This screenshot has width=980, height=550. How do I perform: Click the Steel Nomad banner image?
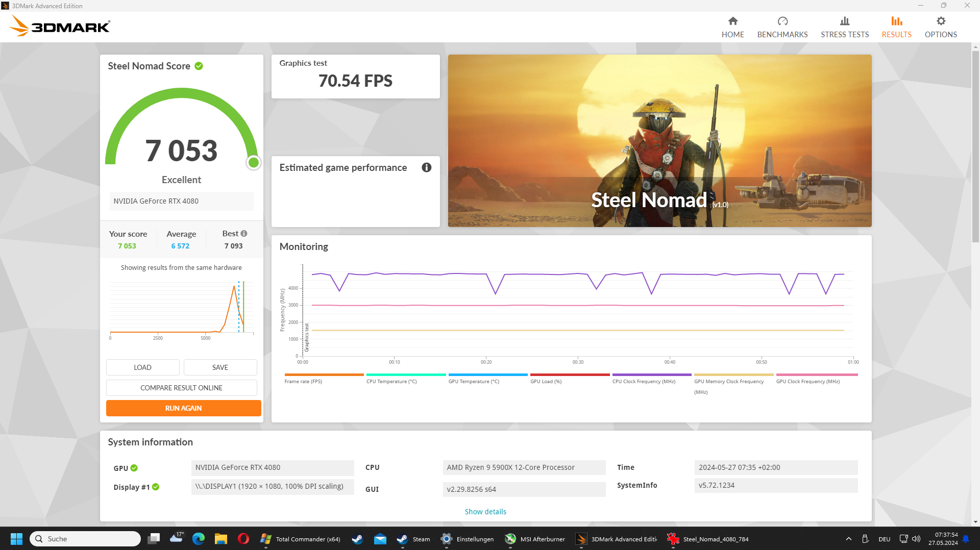coord(659,141)
